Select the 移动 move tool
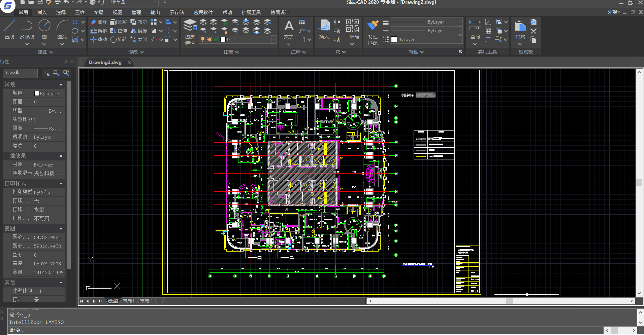The height and width of the screenshot is (335, 644). (x=99, y=39)
